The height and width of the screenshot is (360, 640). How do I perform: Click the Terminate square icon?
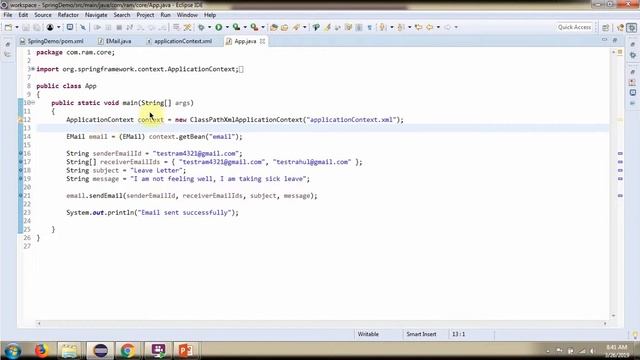119,27
